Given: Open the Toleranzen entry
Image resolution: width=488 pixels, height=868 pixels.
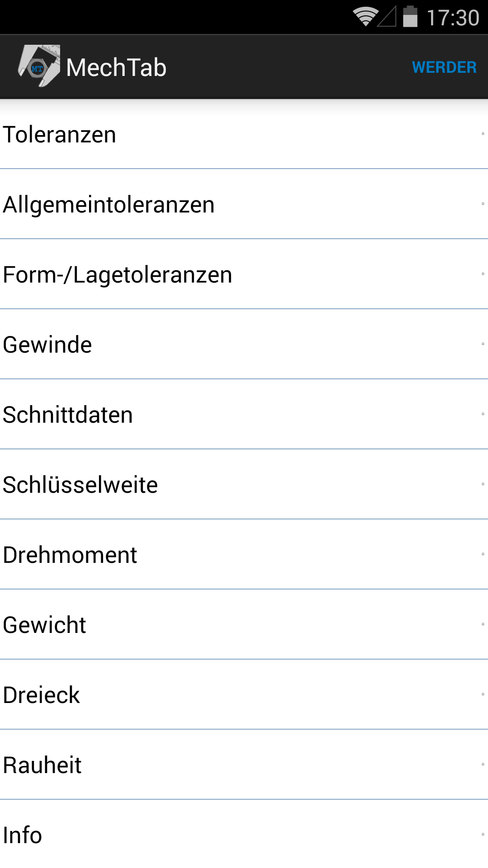Looking at the screenshot, I should point(244,134).
